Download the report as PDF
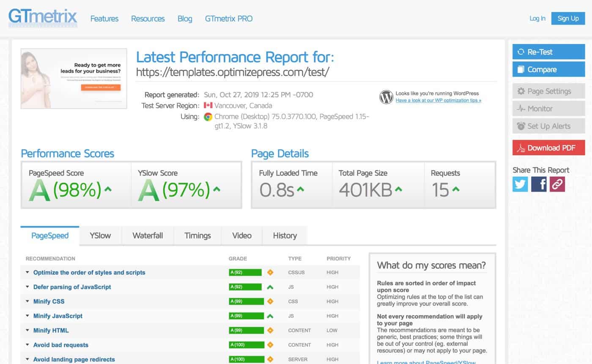This screenshot has width=592, height=364. [x=549, y=148]
